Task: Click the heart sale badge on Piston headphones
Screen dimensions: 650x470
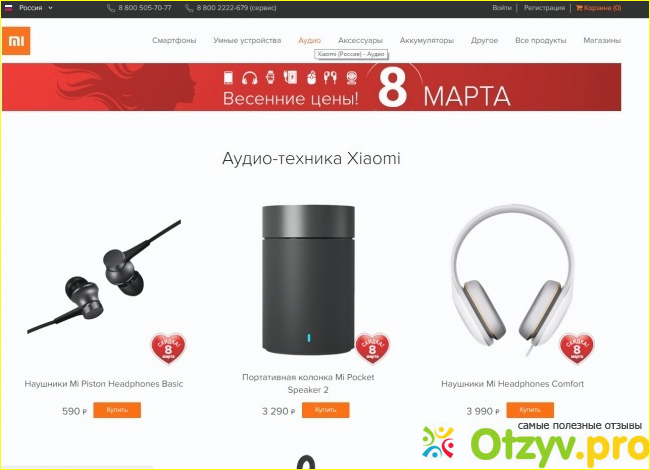Action: pyautogui.click(x=168, y=348)
